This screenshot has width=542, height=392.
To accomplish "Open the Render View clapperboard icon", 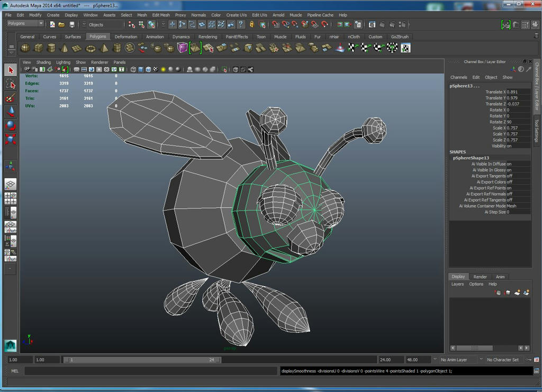I will (x=372, y=24).
